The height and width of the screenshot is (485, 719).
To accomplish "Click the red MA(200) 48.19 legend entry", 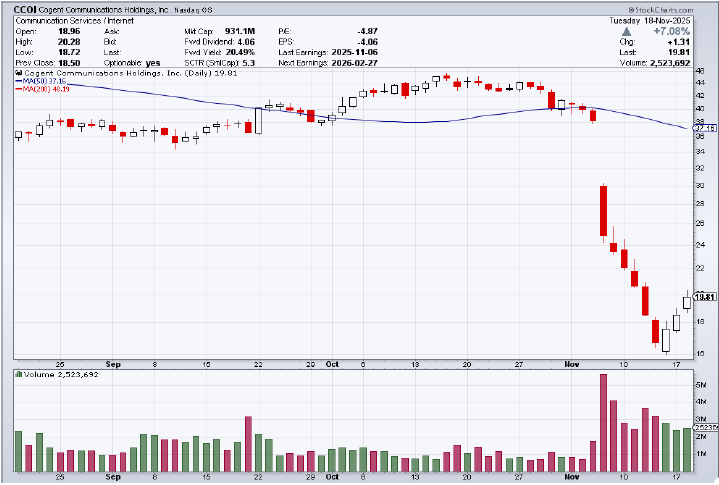I will tap(42, 89).
